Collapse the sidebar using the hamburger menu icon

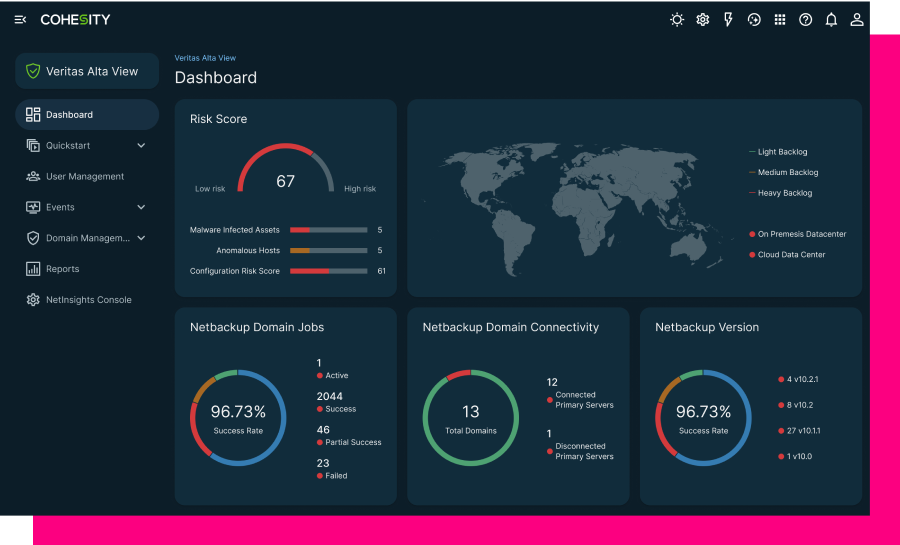20,20
